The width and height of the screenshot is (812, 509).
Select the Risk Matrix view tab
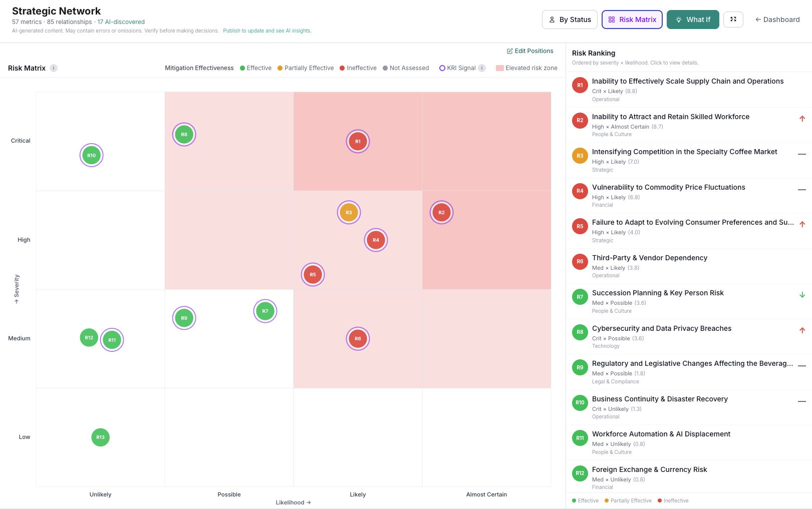point(632,20)
